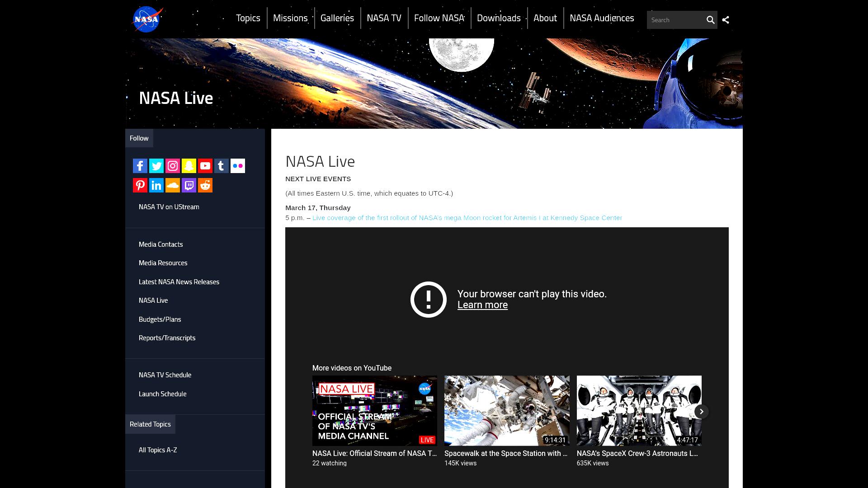Open NASA TV on UStream link

(169, 207)
